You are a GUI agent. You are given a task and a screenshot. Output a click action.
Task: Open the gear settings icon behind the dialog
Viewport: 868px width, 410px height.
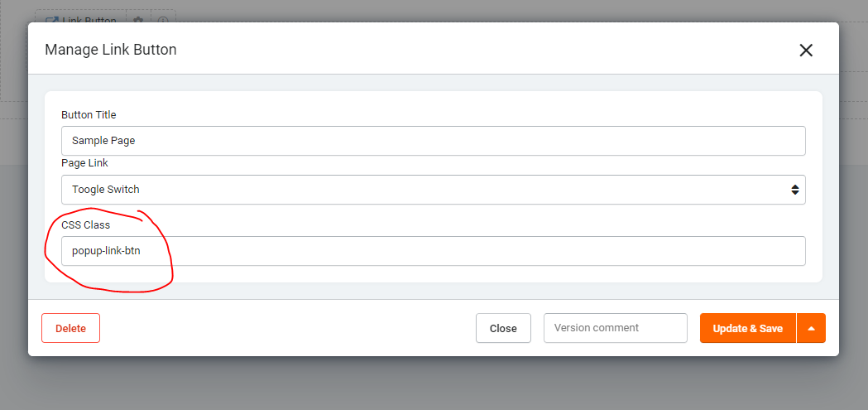pos(138,20)
